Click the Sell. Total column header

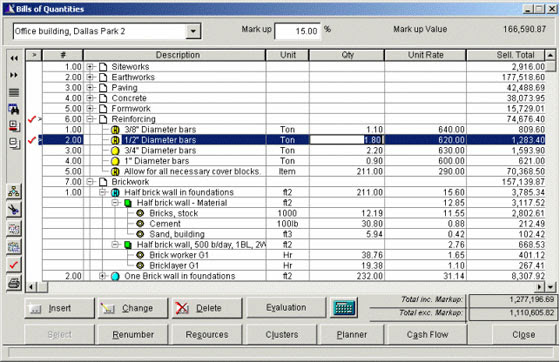[506, 55]
